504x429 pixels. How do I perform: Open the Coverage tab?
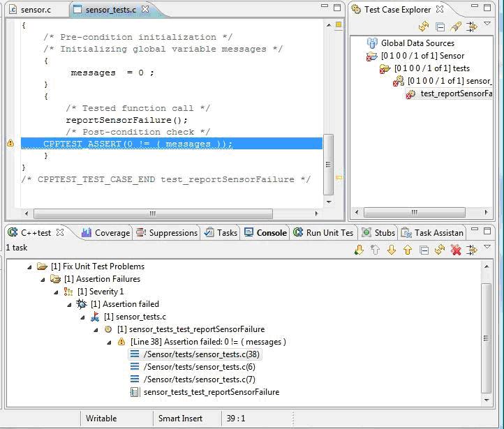coord(105,232)
